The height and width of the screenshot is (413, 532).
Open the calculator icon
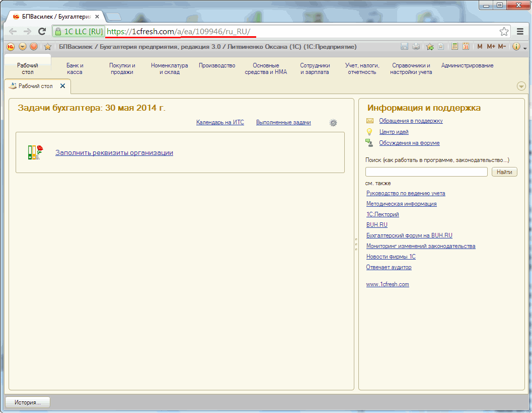tap(454, 46)
